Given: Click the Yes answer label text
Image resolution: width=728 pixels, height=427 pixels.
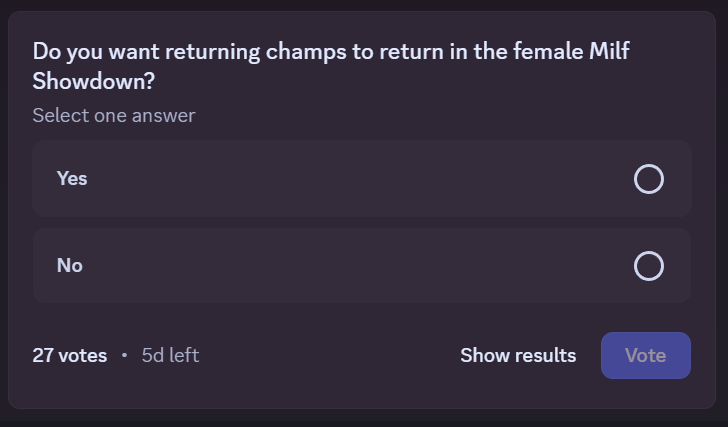Looking at the screenshot, I should 72,179.
